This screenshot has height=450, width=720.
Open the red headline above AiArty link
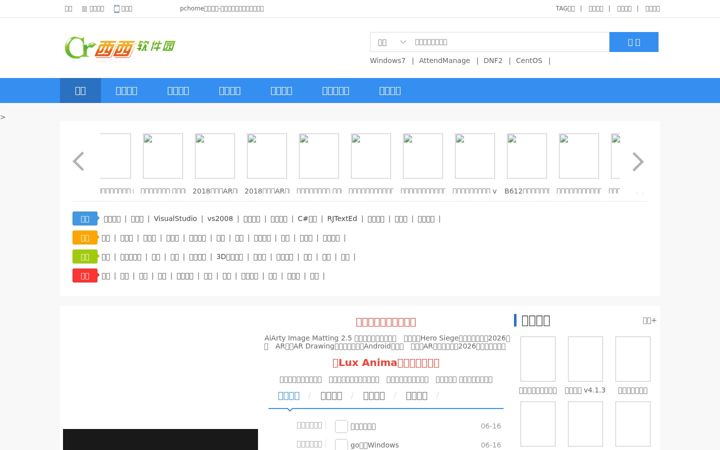tap(386, 322)
